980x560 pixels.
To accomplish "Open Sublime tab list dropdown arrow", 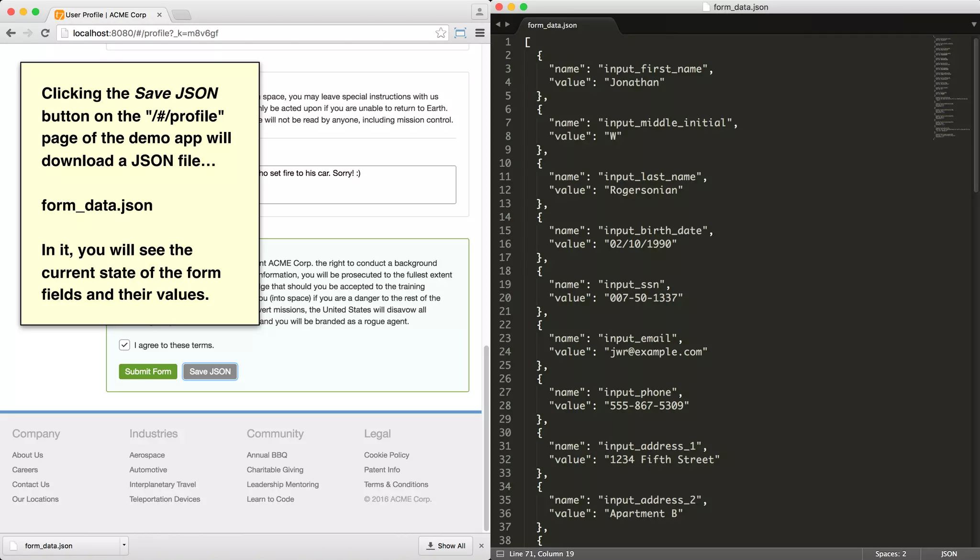I will (x=974, y=24).
